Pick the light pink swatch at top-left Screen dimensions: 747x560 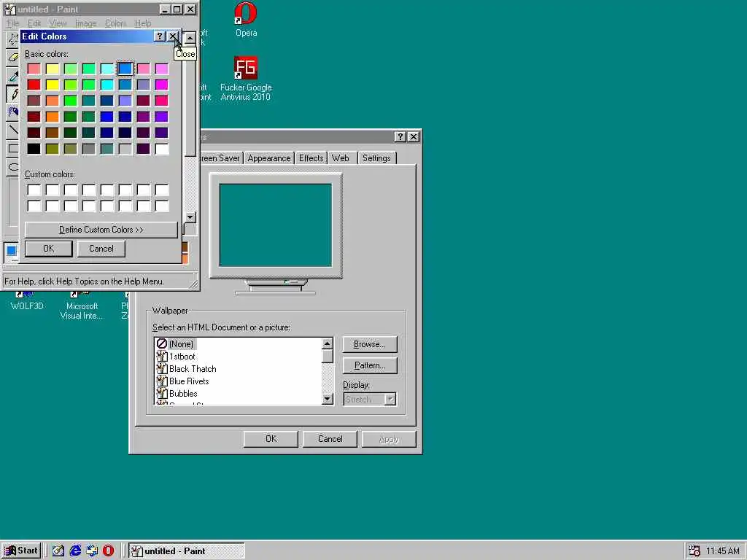click(x=34, y=69)
